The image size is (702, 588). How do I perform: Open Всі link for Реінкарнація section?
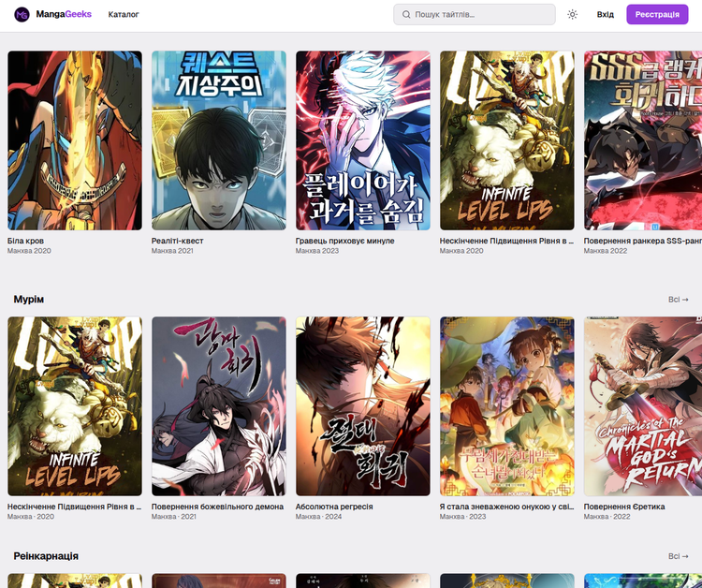678,556
